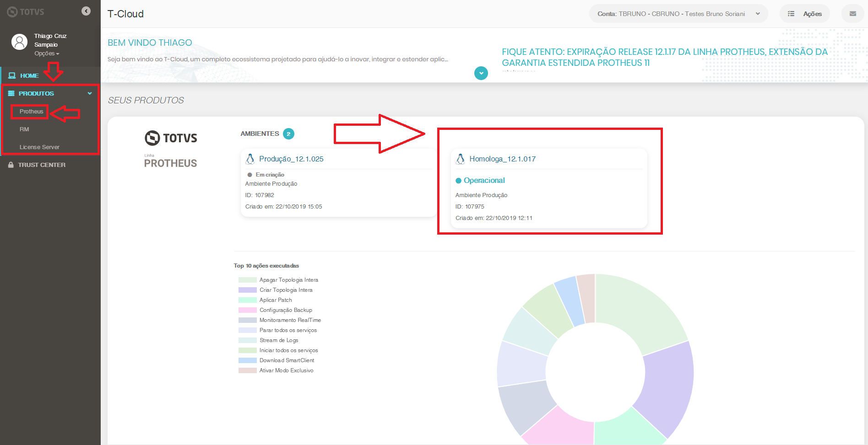Click the Linux icon for Homologa_12.1.017
This screenshot has width=868, height=445.
(460, 159)
